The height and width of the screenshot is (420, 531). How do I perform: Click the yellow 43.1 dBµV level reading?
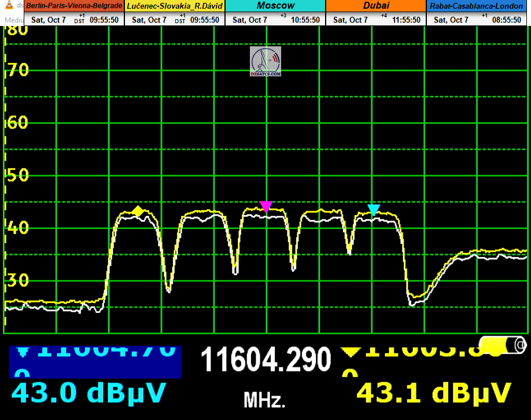[433, 392]
